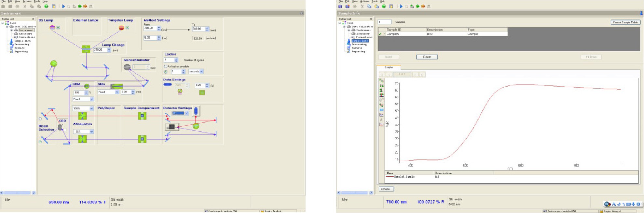This screenshot has width=644, height=213.
Task: Open the Slits Fixed mode dropdown
Action: tap(117, 92)
